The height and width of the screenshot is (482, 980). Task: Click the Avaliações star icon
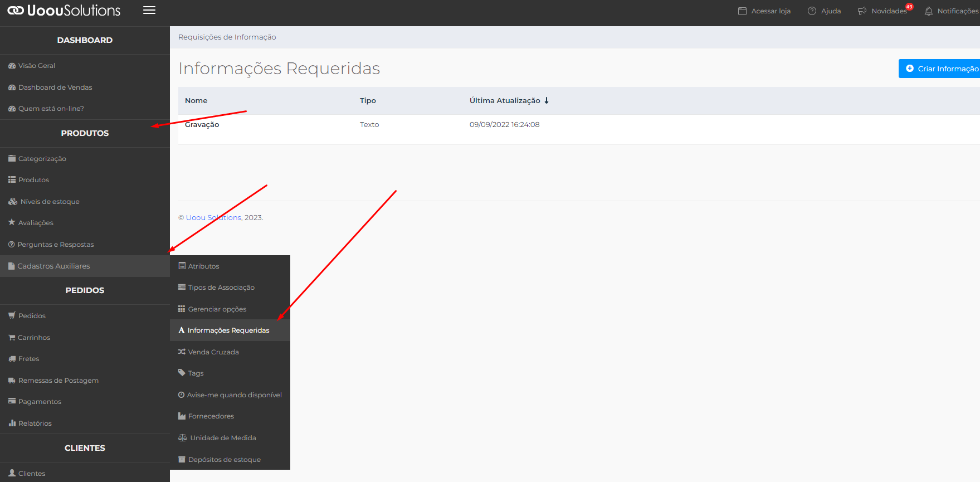(x=12, y=222)
